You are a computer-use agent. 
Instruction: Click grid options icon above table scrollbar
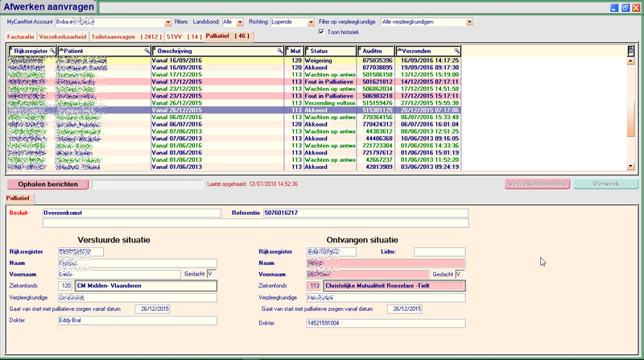630,51
